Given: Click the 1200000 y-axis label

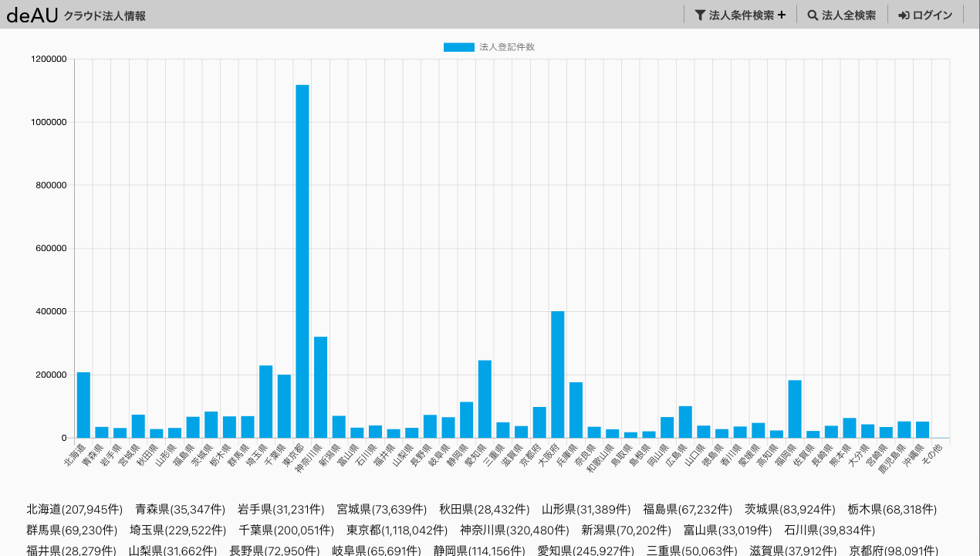Looking at the screenshot, I should click(x=49, y=59).
